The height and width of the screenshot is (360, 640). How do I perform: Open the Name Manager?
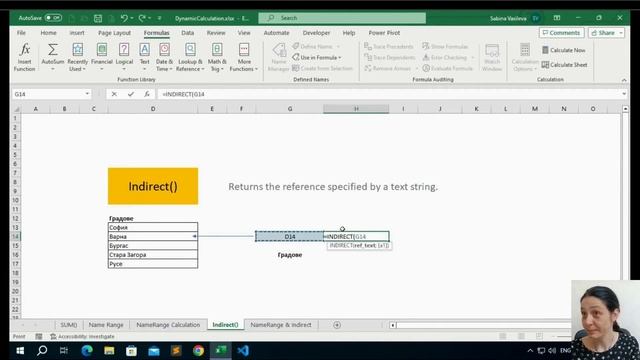click(x=279, y=57)
